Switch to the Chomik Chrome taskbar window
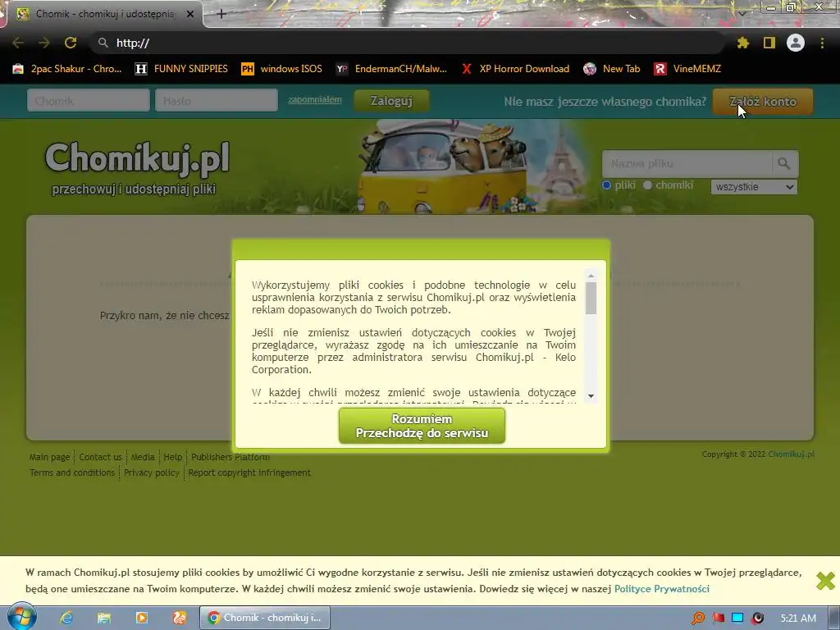The width and height of the screenshot is (840, 630). pyautogui.click(x=265, y=618)
